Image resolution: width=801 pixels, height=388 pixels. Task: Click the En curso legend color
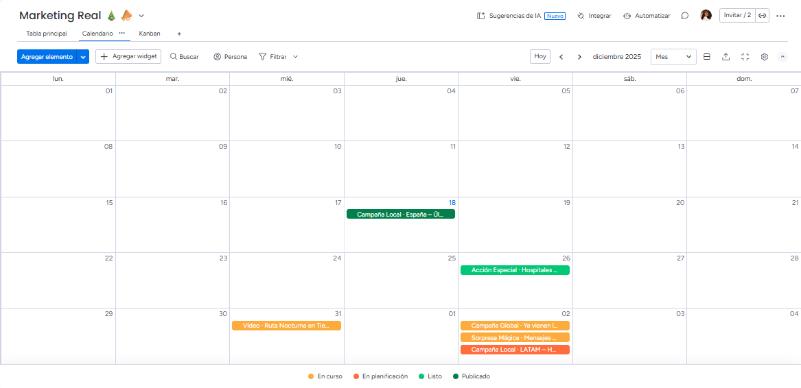(311, 376)
